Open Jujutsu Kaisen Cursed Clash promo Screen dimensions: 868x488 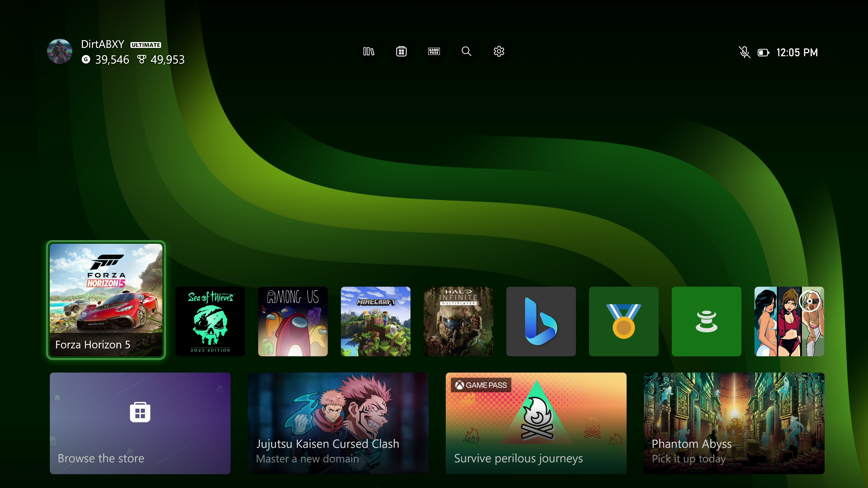(338, 423)
